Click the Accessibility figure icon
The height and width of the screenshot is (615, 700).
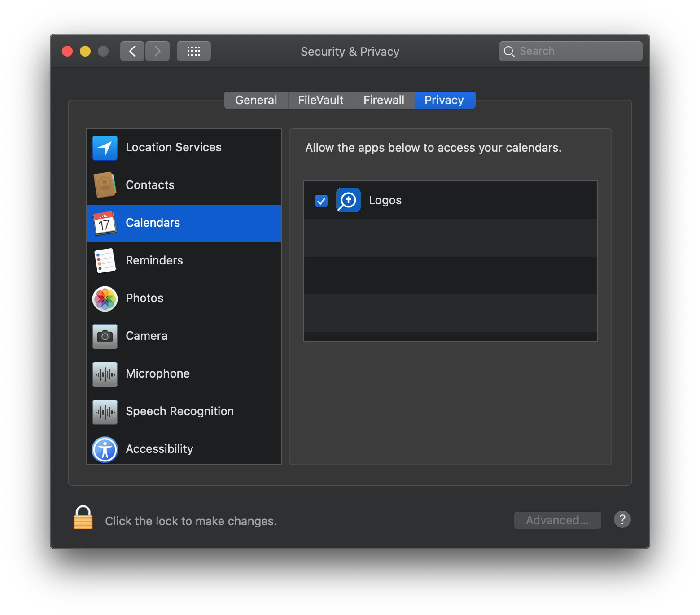point(105,449)
